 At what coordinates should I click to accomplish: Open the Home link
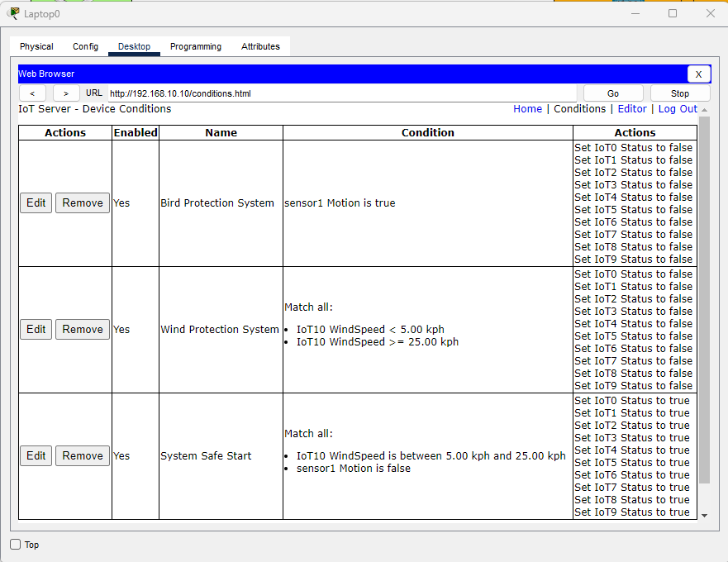point(527,109)
